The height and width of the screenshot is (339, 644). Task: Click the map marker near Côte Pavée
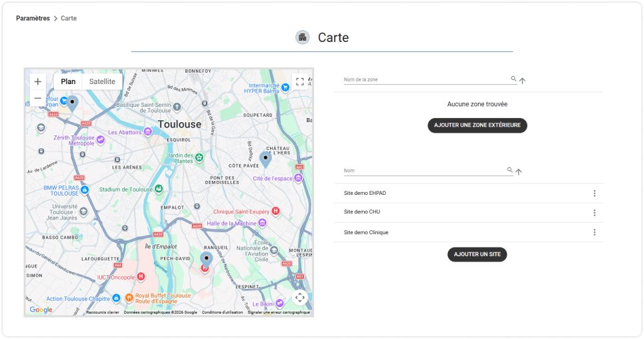266,160
